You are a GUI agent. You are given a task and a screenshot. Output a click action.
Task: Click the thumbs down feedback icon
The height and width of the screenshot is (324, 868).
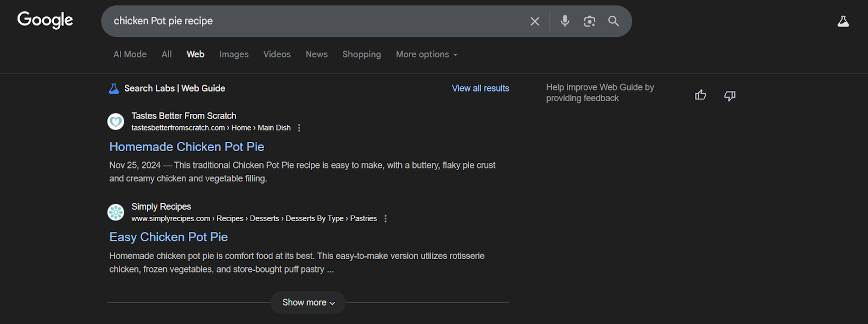tap(730, 96)
